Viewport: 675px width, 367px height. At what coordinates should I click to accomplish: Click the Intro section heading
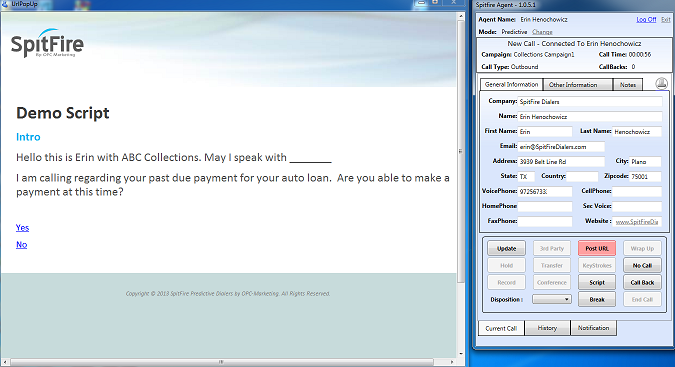[x=28, y=137]
